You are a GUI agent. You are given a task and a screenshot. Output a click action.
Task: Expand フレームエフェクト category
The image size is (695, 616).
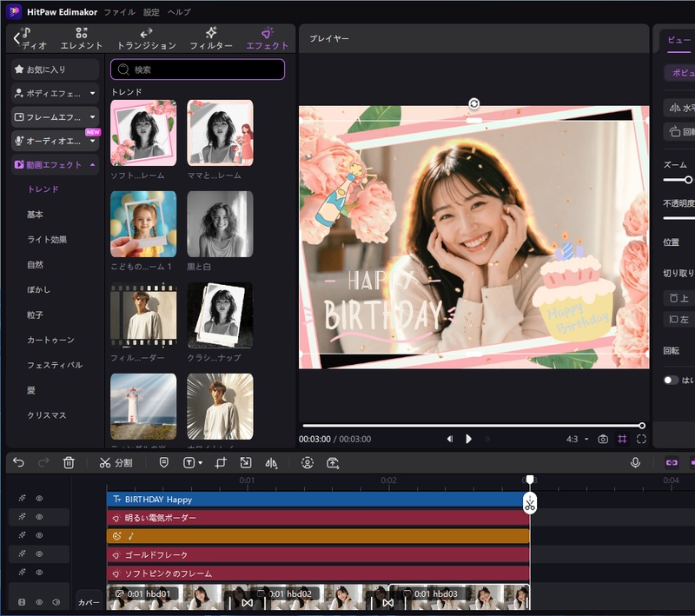pos(55,117)
